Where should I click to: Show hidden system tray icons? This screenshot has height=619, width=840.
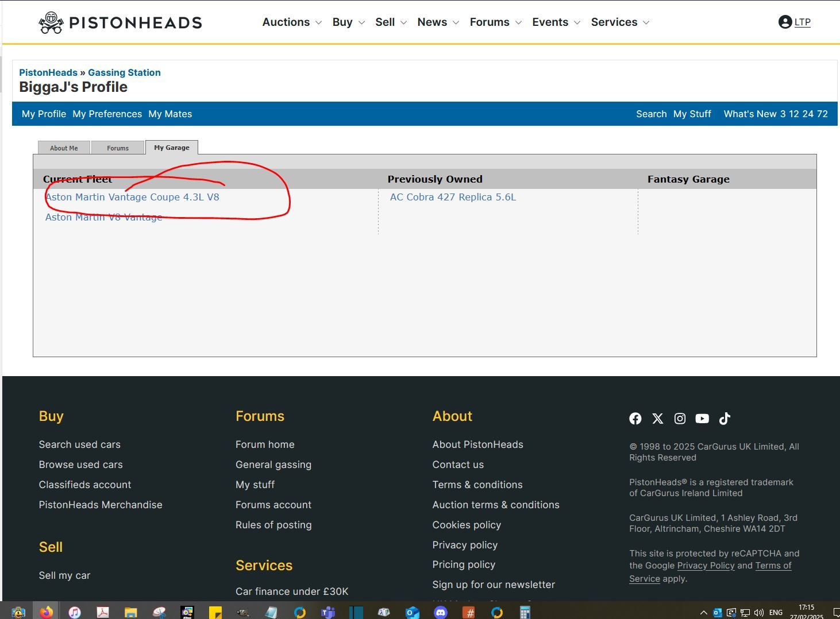tap(703, 613)
